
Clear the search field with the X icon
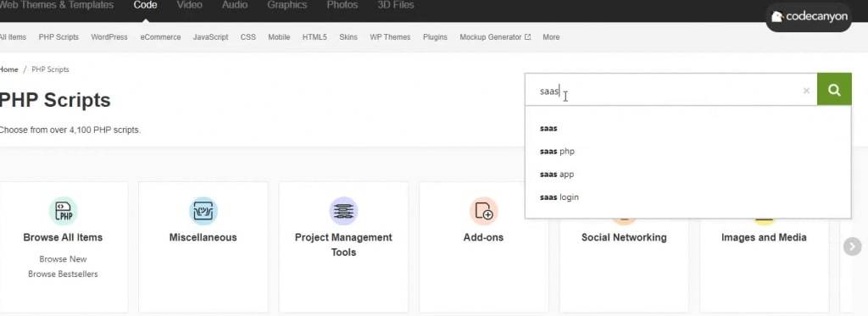[x=806, y=91]
